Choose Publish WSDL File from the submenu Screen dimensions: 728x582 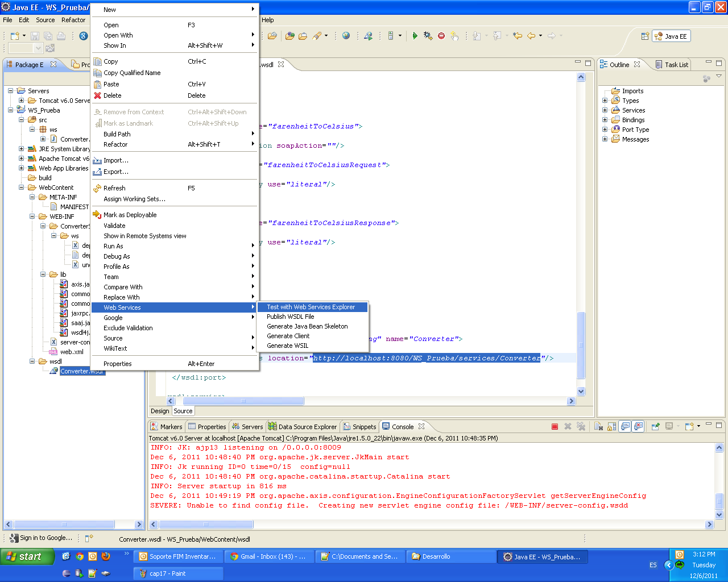tap(290, 317)
